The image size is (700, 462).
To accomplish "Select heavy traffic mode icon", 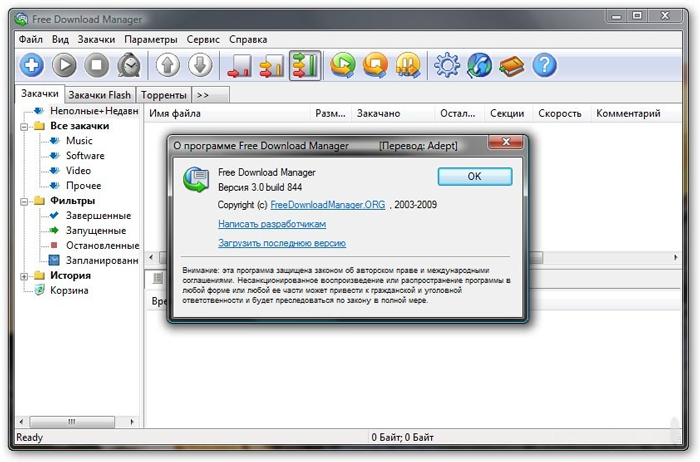I will (x=305, y=66).
